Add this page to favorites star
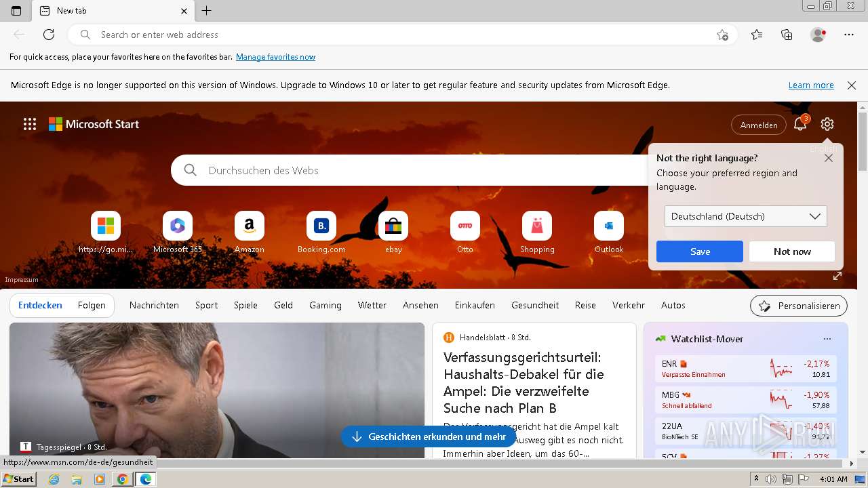This screenshot has height=488, width=868. [x=722, y=35]
